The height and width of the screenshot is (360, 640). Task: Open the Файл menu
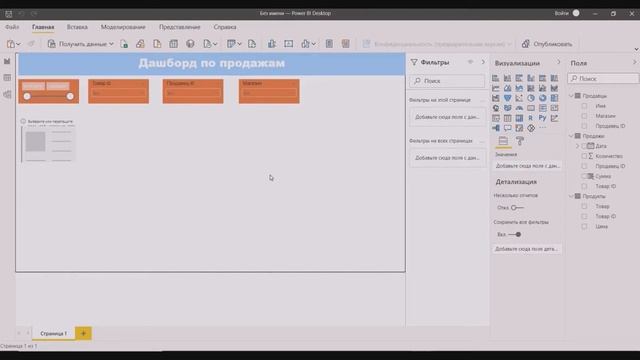tap(12, 27)
